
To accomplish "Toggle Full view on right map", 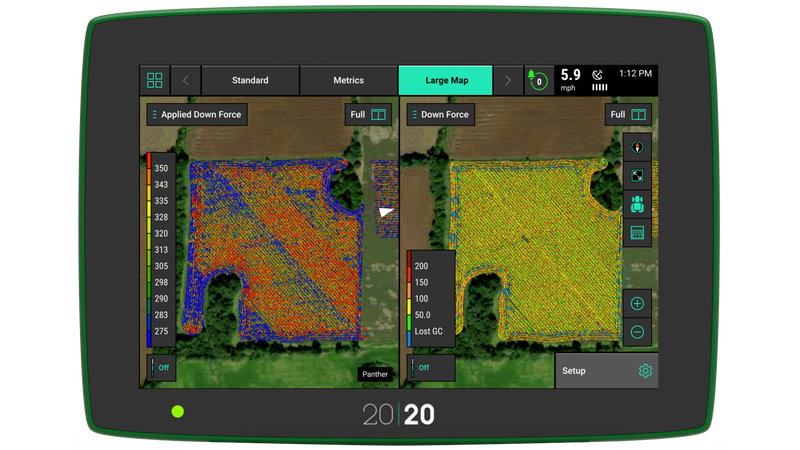I will click(628, 114).
